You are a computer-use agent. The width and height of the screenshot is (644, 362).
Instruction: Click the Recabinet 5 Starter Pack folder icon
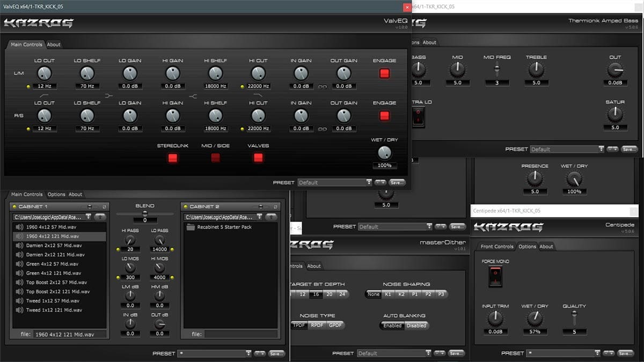tap(191, 227)
